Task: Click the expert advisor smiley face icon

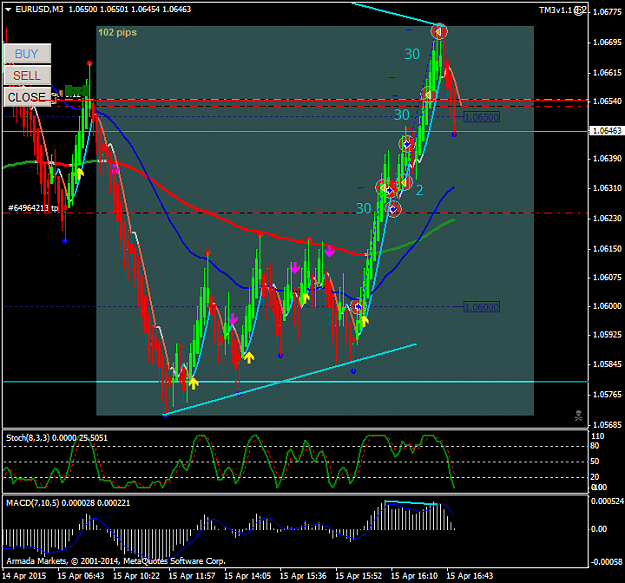Action: click(x=580, y=10)
